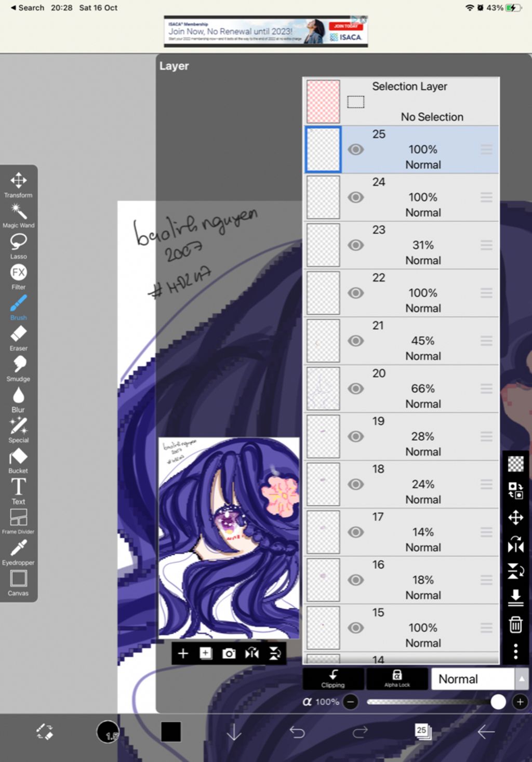The image size is (532, 762).
Task: Click flip horizontal icon in right sidebar
Action: 515,544
